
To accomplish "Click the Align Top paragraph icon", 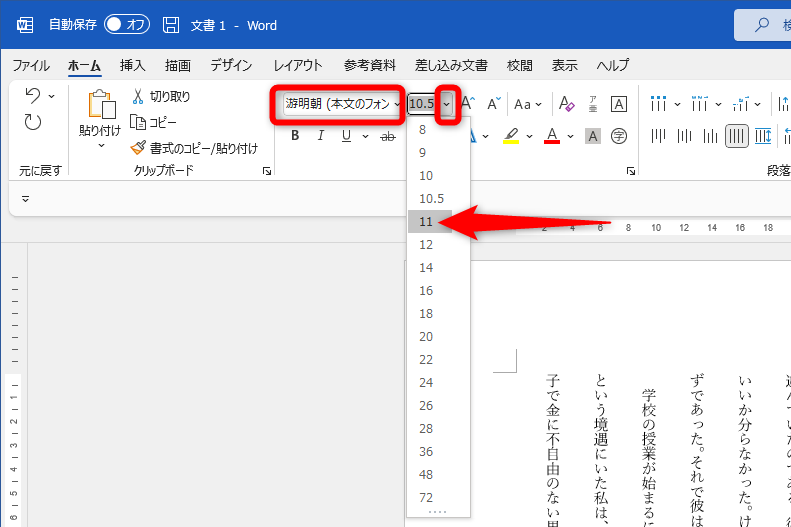I will [658, 136].
